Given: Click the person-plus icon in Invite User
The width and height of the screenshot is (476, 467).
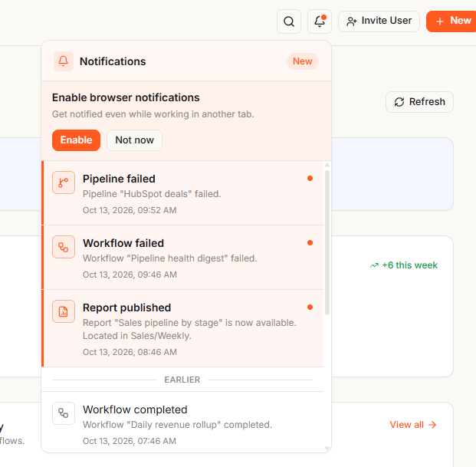Looking at the screenshot, I should (x=352, y=21).
